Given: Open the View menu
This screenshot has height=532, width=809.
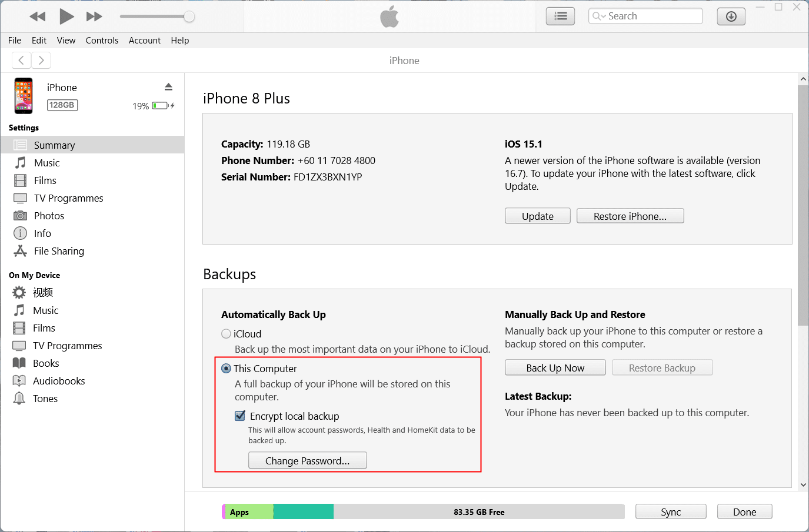Looking at the screenshot, I should pos(66,41).
